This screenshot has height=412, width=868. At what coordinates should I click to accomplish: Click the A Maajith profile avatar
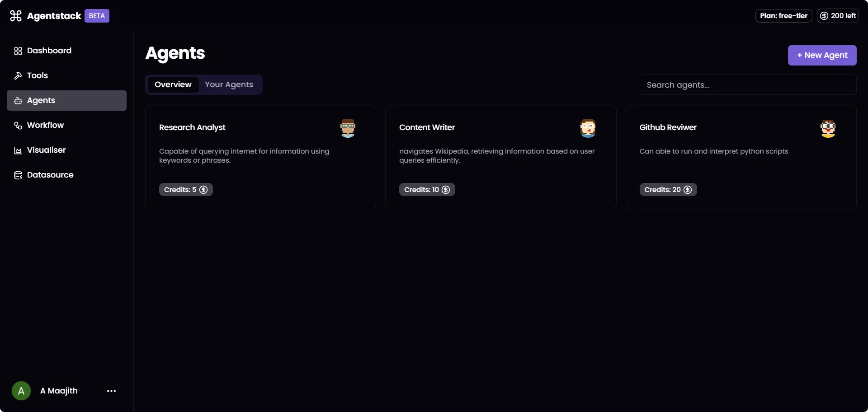pos(21,391)
